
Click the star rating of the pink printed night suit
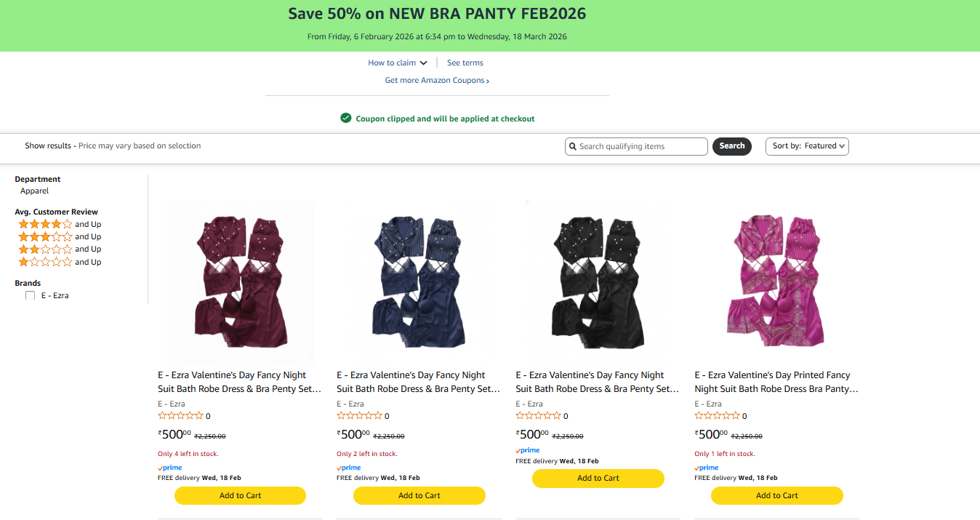pyautogui.click(x=717, y=416)
